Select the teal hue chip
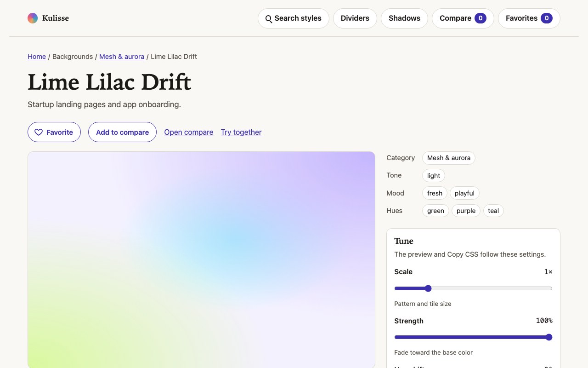 pos(493,211)
